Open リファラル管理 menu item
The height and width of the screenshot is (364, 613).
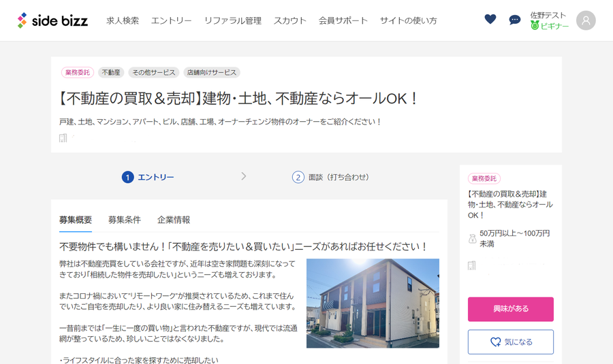(233, 20)
